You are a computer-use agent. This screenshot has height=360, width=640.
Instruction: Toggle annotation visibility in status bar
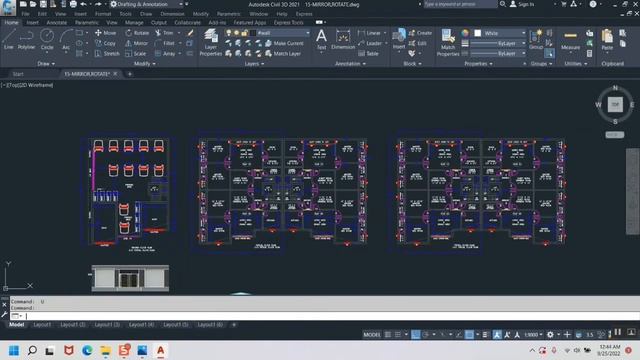pyautogui.click(x=497, y=334)
